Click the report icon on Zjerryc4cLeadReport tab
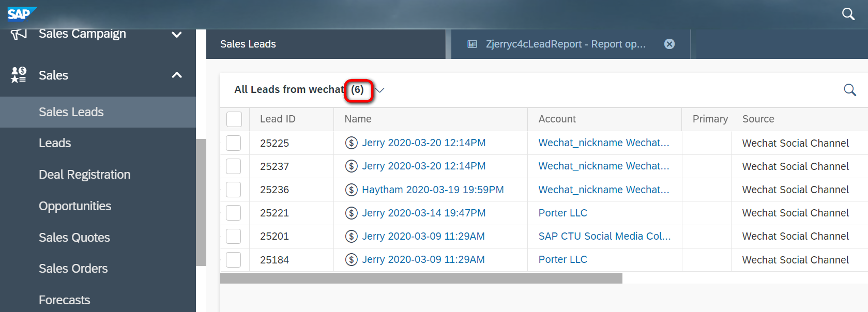This screenshot has width=868, height=312. tap(472, 44)
